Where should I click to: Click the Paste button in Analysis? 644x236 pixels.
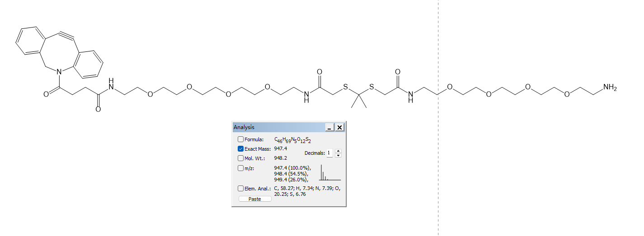click(x=255, y=199)
